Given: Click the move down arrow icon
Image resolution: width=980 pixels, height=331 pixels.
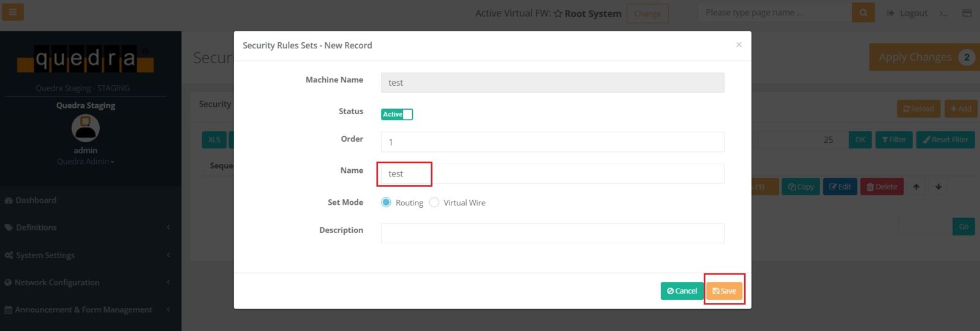Looking at the screenshot, I should [938, 187].
